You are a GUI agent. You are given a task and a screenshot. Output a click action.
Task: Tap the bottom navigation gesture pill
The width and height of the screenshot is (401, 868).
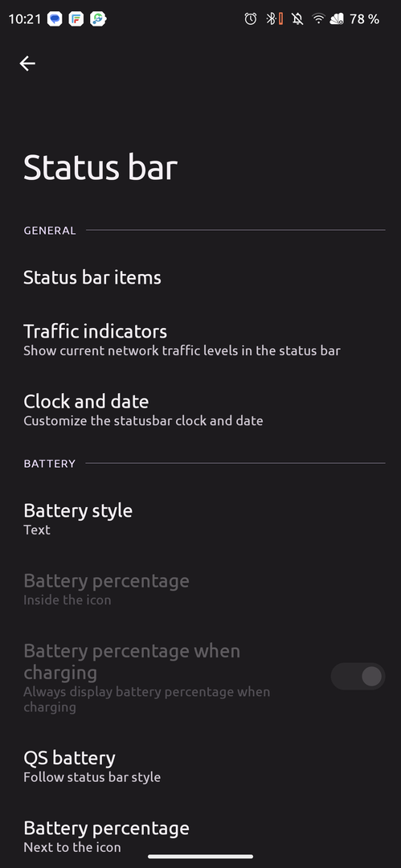201,857
